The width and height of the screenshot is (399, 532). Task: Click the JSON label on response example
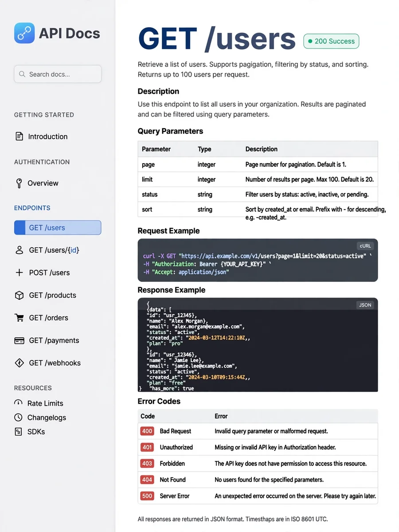(365, 305)
